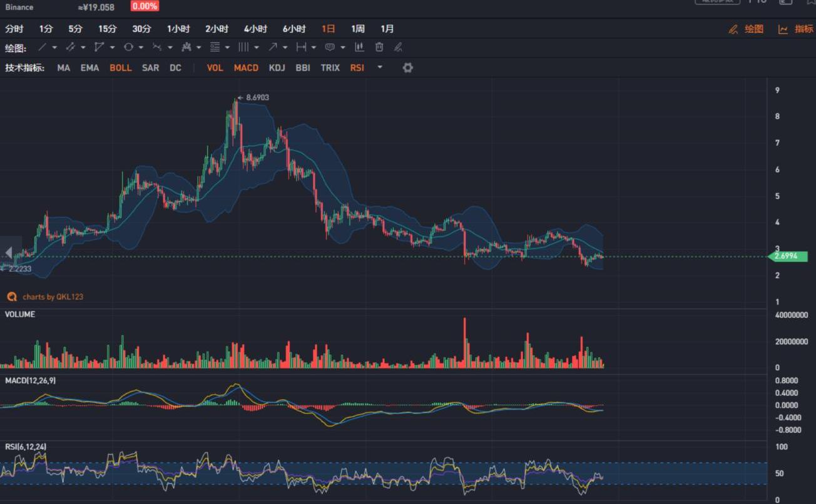Click the candlestick chart style icon

coord(360,48)
